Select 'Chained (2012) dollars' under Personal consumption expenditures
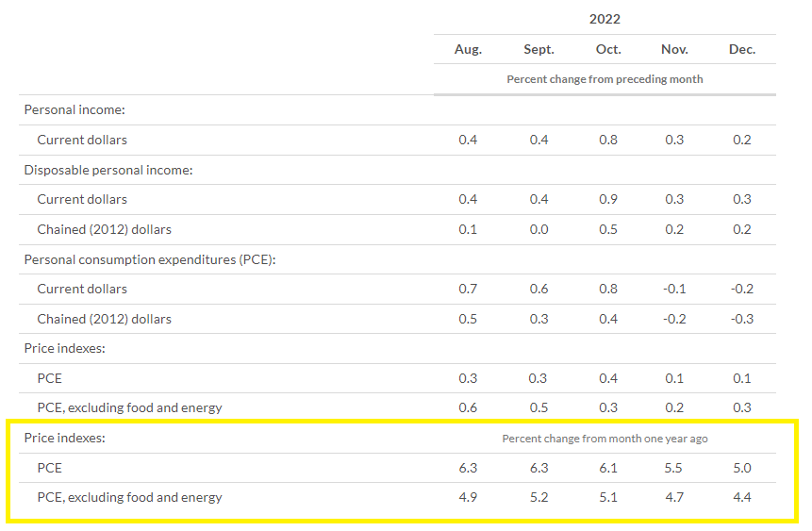 pyautogui.click(x=104, y=319)
